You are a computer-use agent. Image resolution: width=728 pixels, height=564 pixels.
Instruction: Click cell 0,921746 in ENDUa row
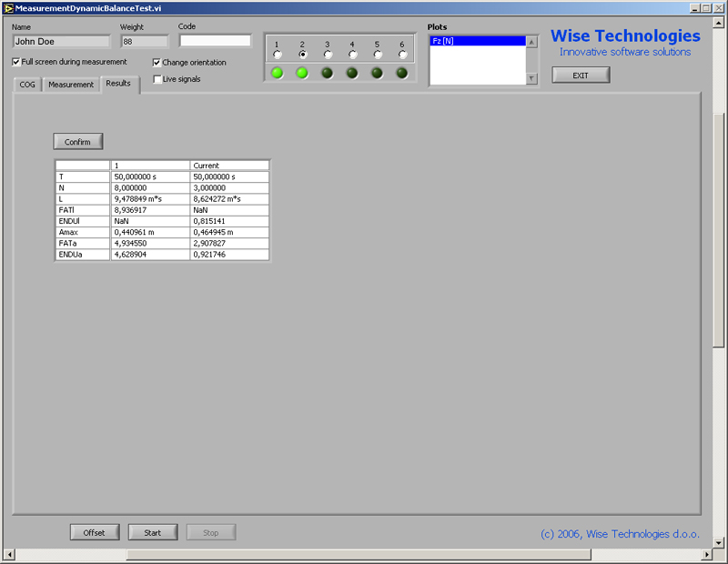coord(229,255)
